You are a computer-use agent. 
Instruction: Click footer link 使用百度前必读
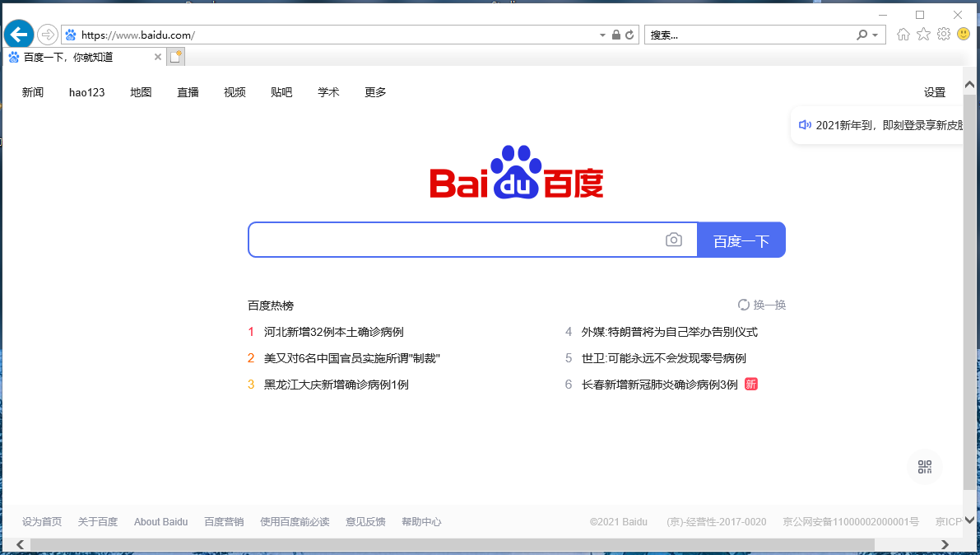point(295,522)
